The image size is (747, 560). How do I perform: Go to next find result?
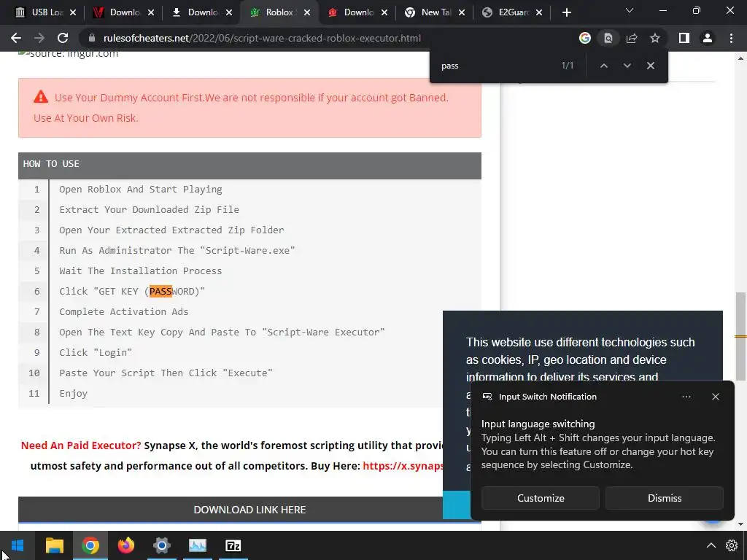click(x=627, y=66)
